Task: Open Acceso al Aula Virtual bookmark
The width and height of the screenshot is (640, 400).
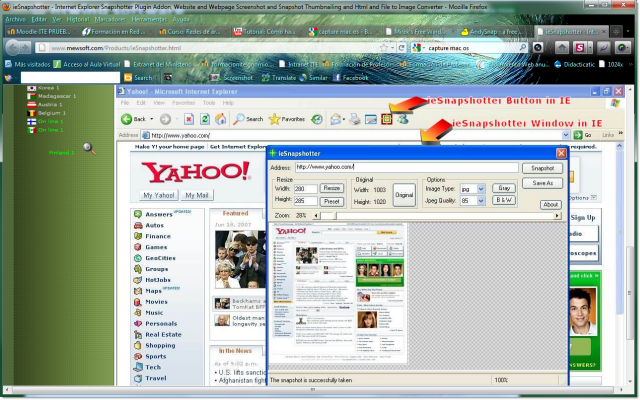Action: [x=87, y=64]
